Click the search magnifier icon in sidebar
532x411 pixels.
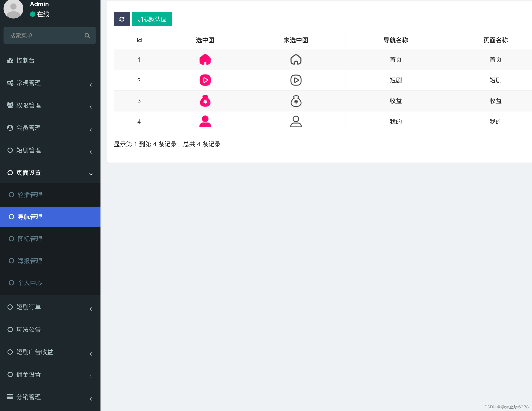[87, 35]
